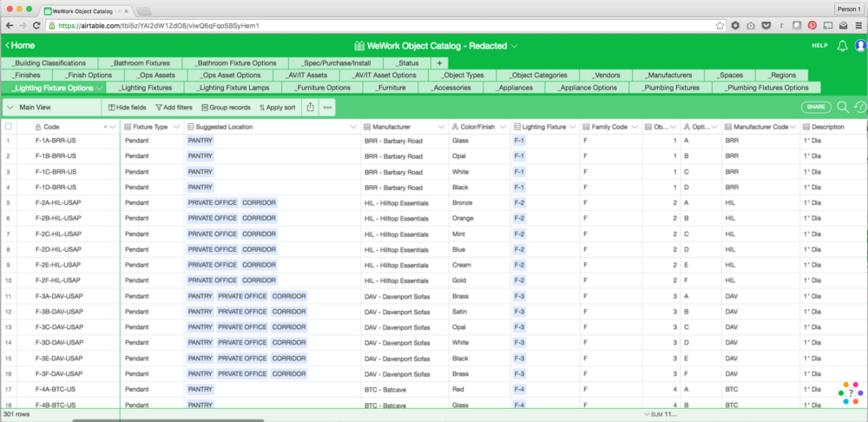Click the camera extension icon
The image size is (868, 422).
point(751,25)
